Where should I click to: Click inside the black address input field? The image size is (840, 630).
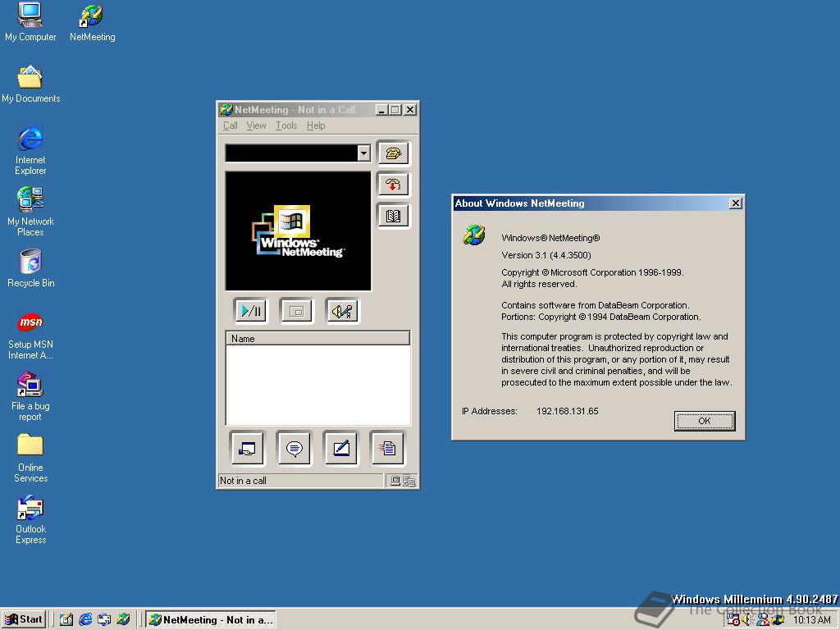pos(292,153)
